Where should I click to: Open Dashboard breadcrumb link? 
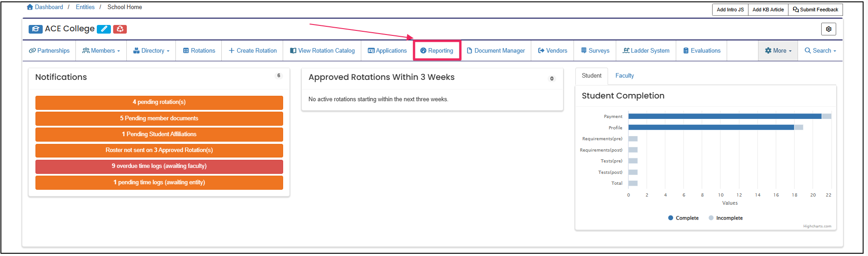click(49, 7)
